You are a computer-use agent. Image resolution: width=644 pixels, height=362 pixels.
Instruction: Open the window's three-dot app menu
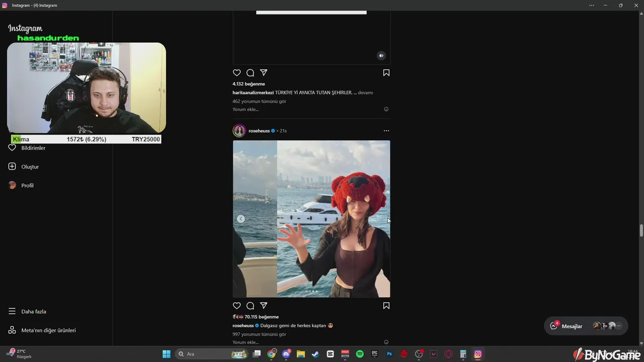pyautogui.click(x=592, y=5)
